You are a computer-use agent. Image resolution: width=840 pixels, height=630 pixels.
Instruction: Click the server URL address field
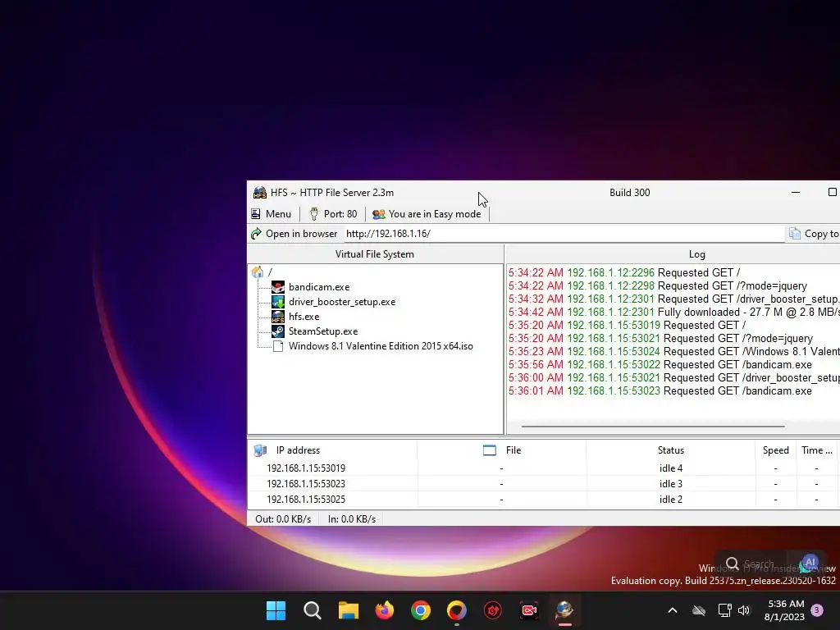click(564, 234)
